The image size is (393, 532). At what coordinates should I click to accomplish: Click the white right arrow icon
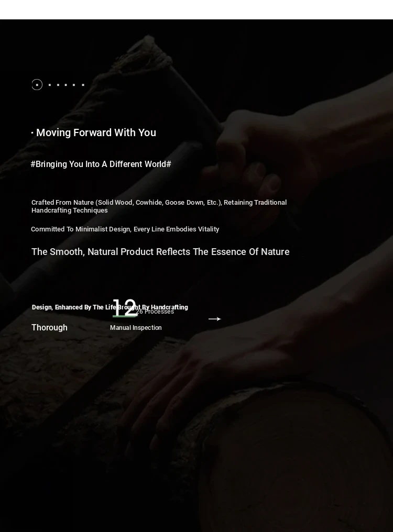click(215, 319)
